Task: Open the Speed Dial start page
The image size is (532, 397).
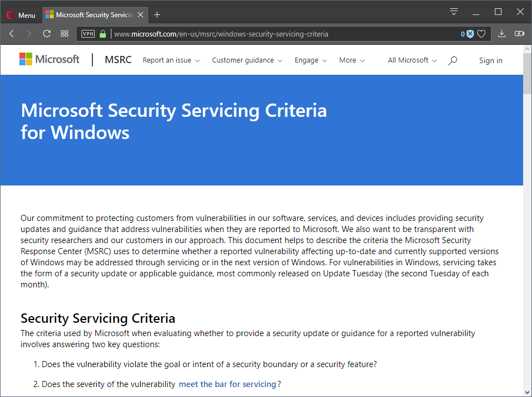Action: [64, 34]
